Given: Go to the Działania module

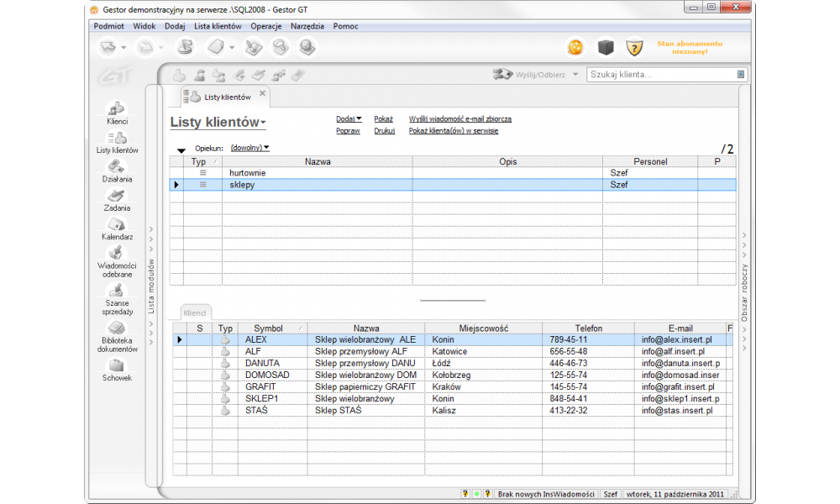Looking at the screenshot, I should [117, 171].
